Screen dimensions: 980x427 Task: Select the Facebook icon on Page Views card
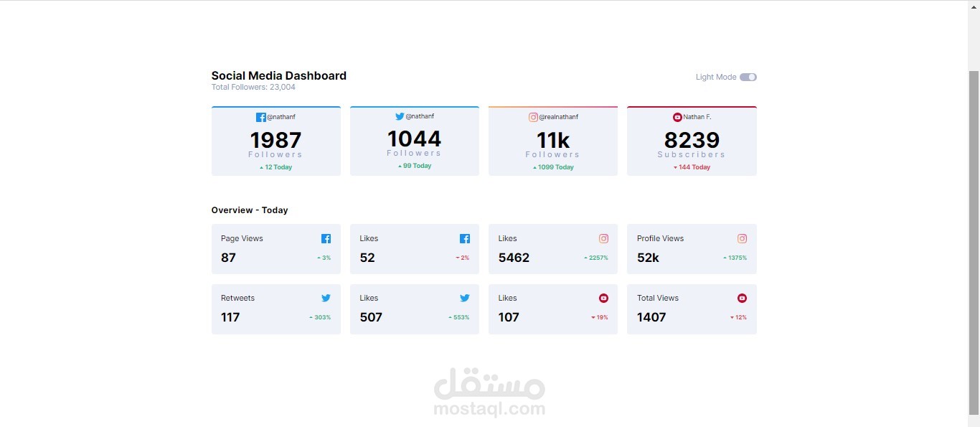point(326,238)
